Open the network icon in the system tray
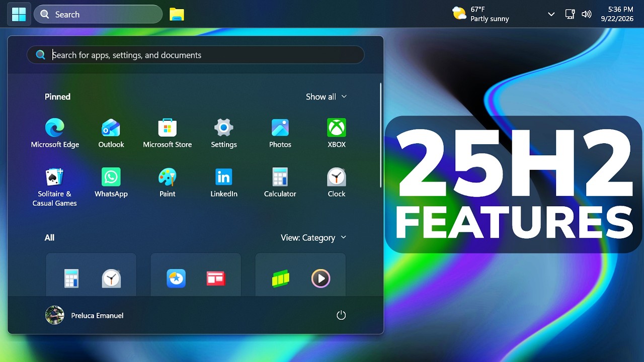The height and width of the screenshot is (362, 644). coord(570,14)
